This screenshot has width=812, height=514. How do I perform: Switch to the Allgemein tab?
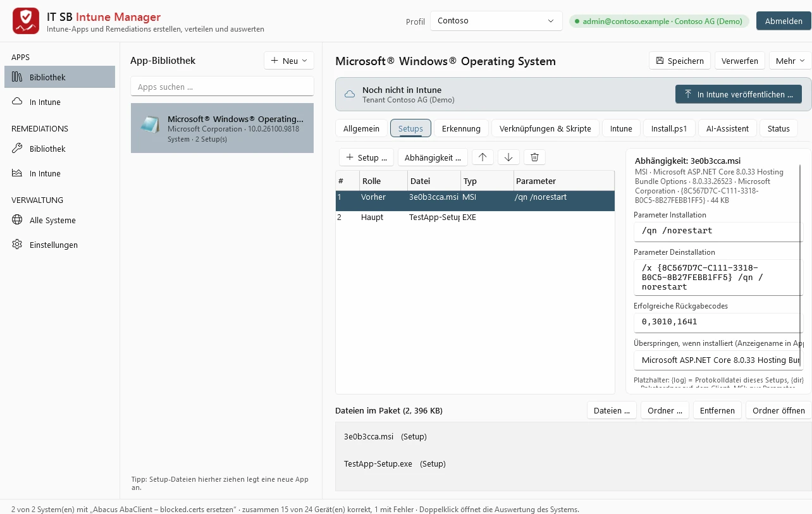point(361,128)
